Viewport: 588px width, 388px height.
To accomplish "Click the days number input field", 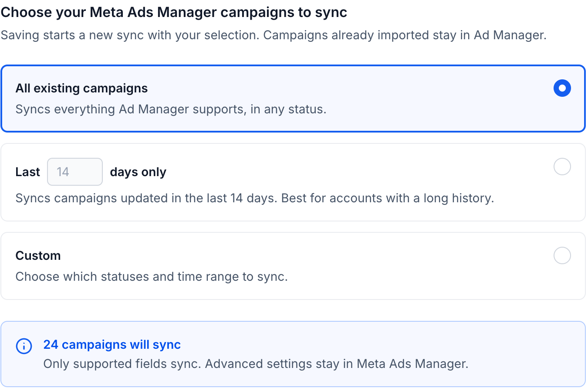I will coord(75,172).
